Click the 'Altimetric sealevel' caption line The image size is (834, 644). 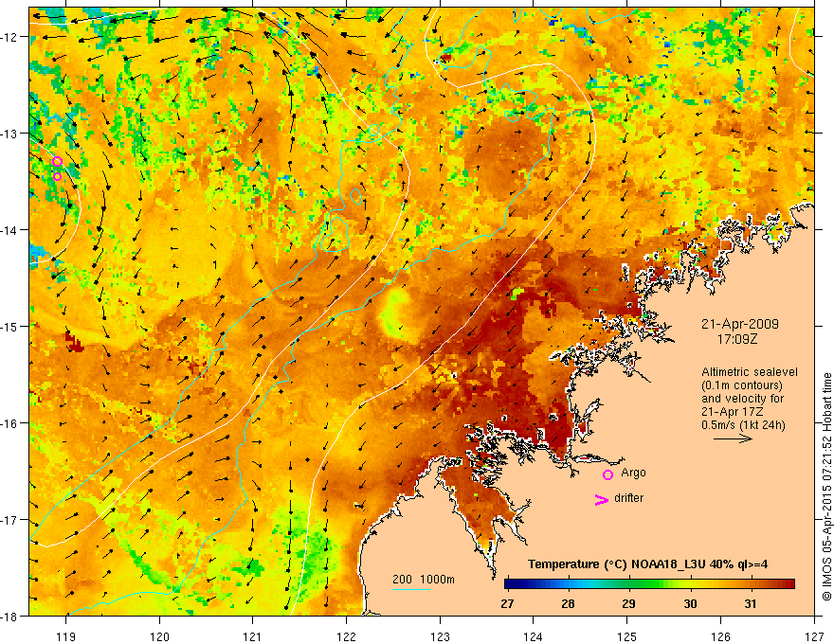click(x=750, y=372)
